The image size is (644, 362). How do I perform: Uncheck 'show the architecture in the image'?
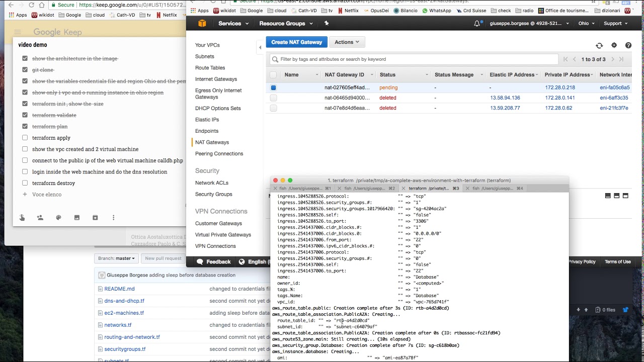25,58
